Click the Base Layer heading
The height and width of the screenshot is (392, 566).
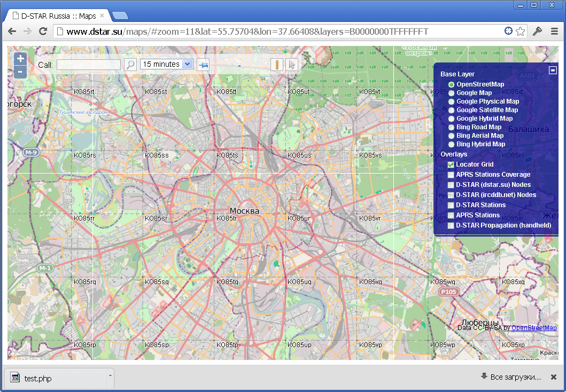[x=458, y=74]
